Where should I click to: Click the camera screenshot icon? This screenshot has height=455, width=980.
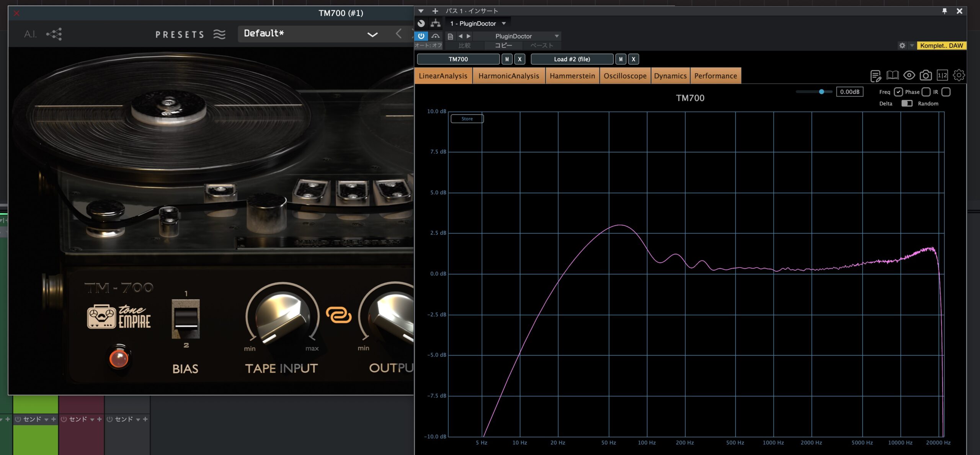click(926, 75)
